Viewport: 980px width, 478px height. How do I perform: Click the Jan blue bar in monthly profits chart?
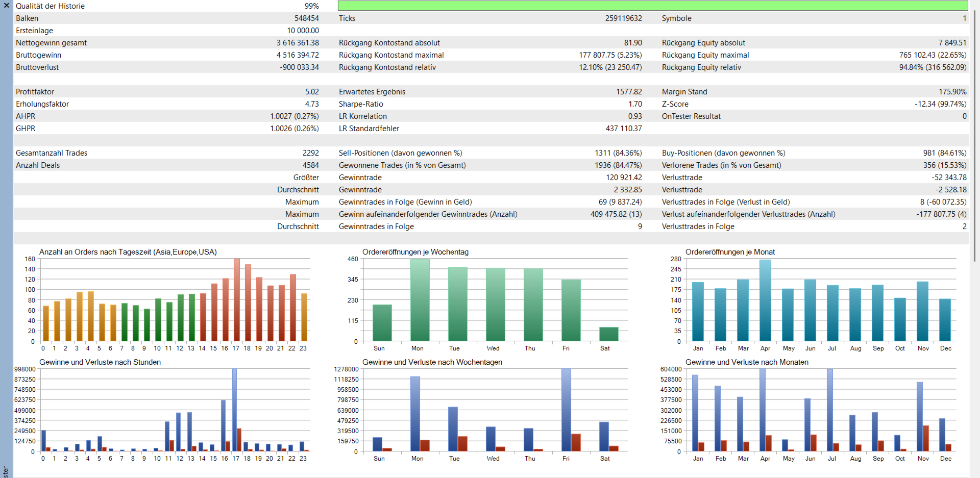coord(695,413)
